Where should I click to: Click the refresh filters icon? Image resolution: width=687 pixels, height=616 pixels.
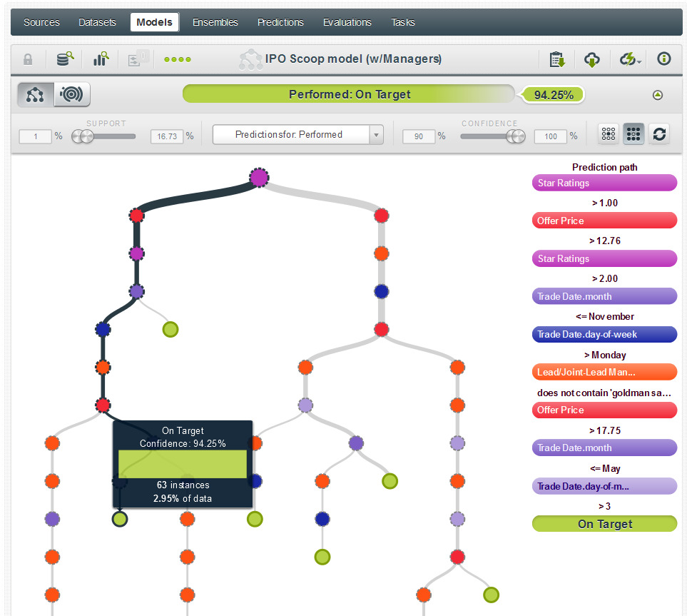[659, 133]
